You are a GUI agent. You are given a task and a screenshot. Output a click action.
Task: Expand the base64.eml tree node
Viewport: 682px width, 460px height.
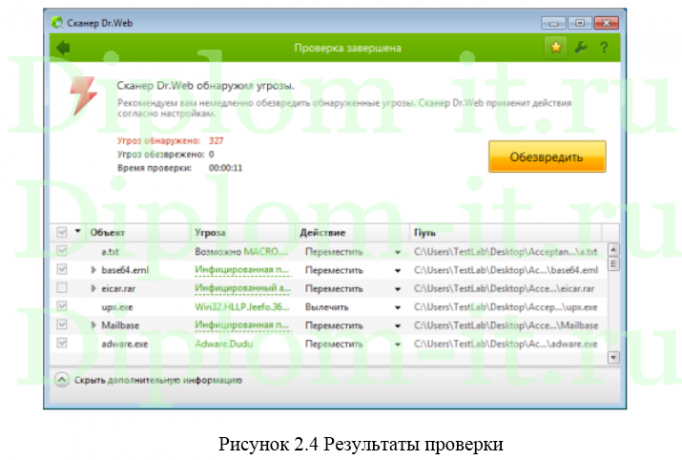pos(93,270)
